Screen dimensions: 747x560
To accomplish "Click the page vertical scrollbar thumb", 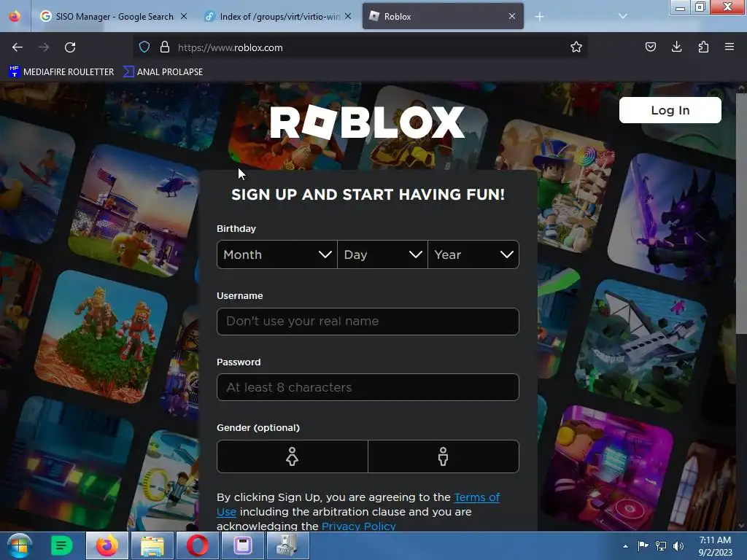I will click(741, 214).
